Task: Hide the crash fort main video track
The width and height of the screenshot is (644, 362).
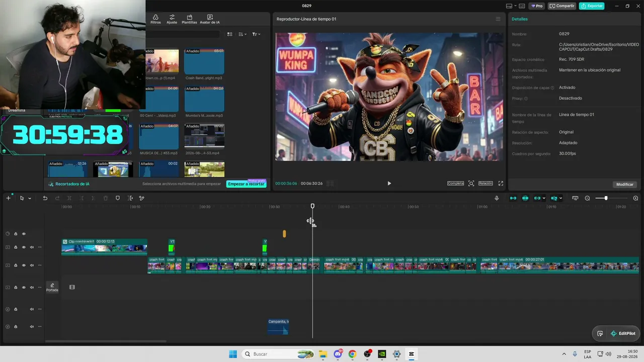Action: click(24, 265)
